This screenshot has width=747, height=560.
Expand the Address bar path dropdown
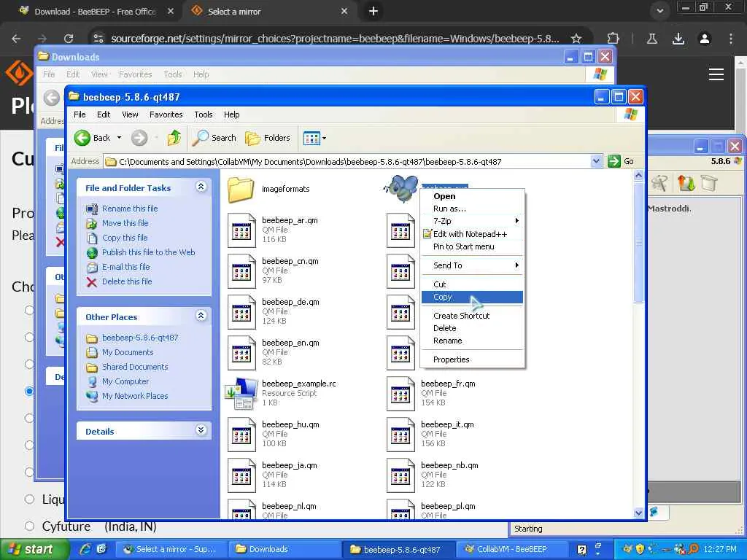pos(596,161)
